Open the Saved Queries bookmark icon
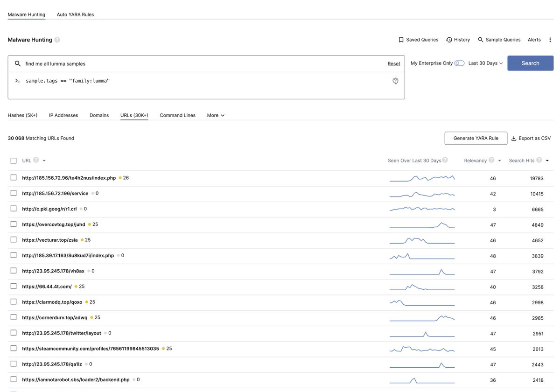The width and height of the screenshot is (560, 392). pos(401,40)
